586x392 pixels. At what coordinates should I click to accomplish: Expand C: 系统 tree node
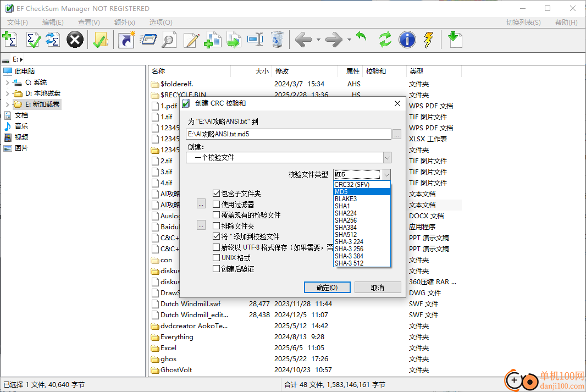8,82
